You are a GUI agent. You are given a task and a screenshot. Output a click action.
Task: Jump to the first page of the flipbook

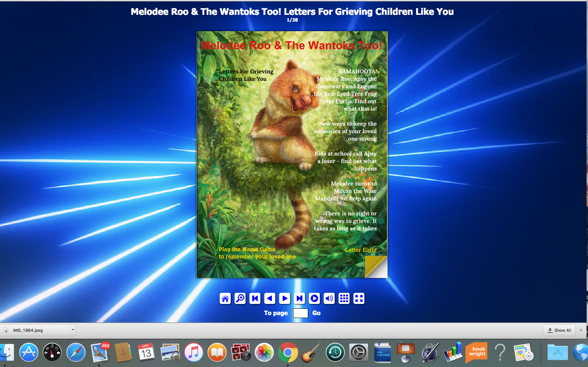255,298
